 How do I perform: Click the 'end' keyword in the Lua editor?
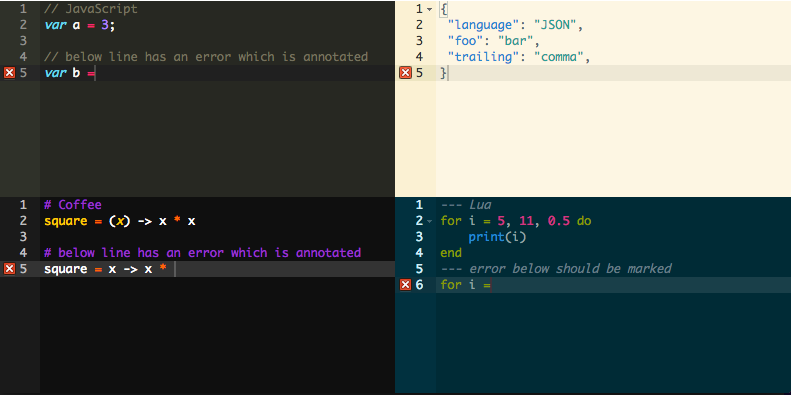451,253
